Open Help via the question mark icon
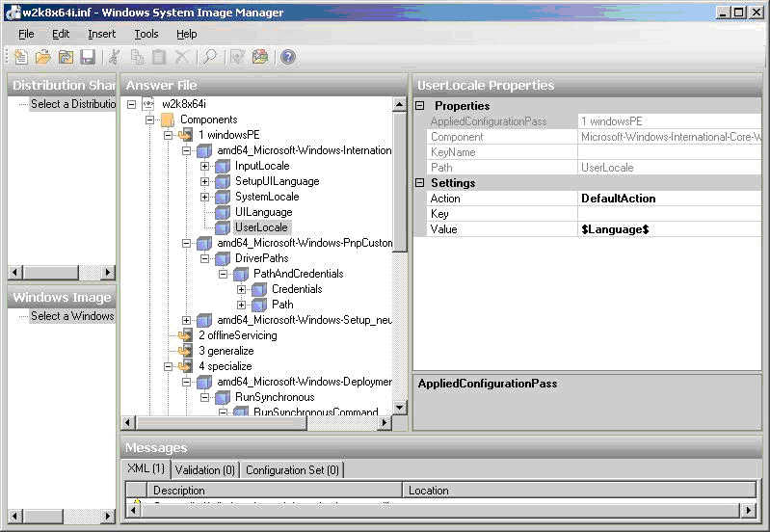The width and height of the screenshot is (770, 532). click(287, 58)
